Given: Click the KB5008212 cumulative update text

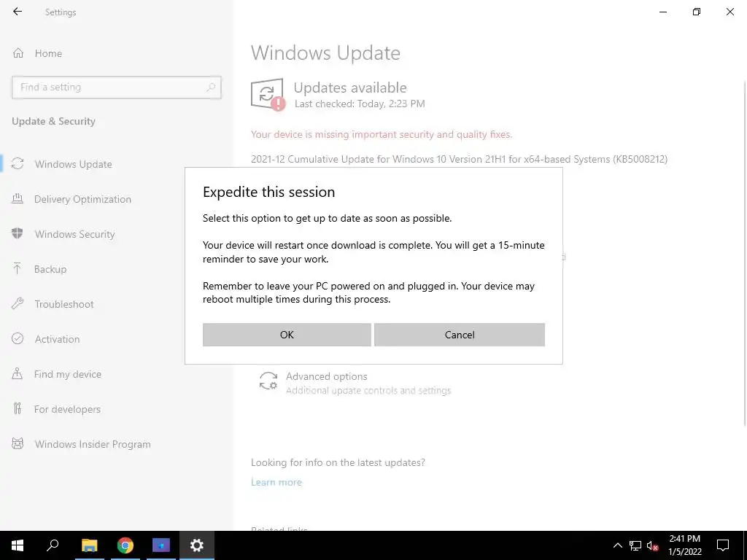Looking at the screenshot, I should click(460, 159).
